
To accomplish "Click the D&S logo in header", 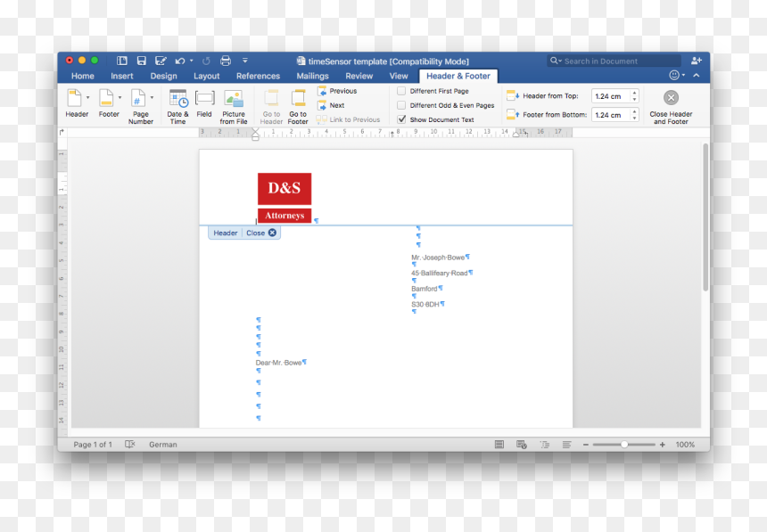I will click(285, 198).
